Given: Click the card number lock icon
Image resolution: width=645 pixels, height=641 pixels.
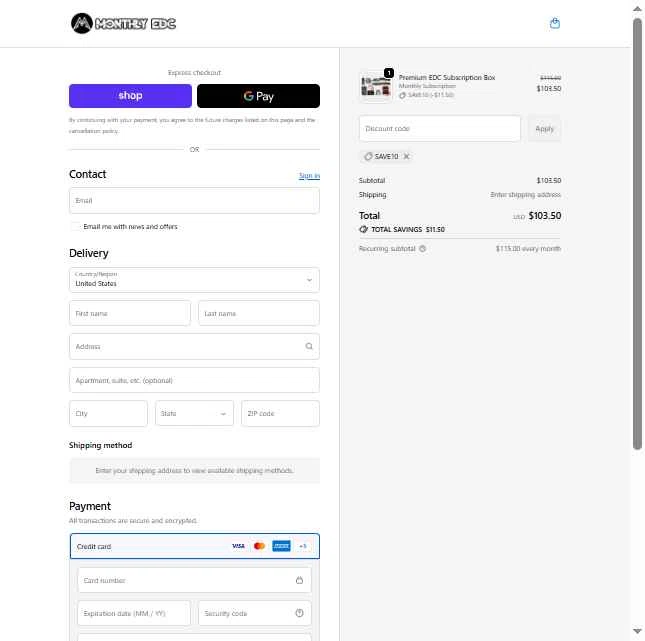Looking at the screenshot, I should [x=299, y=581].
